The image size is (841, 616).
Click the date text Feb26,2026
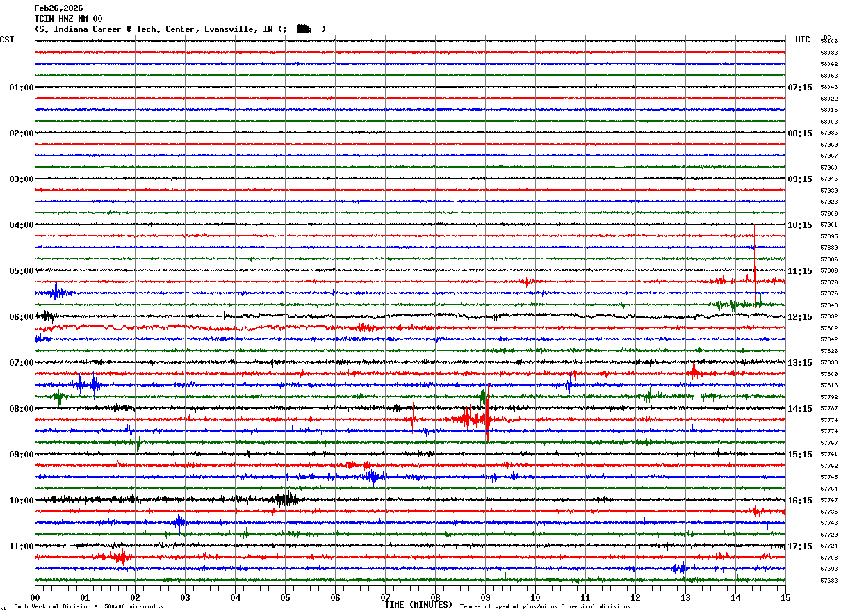click(58, 8)
